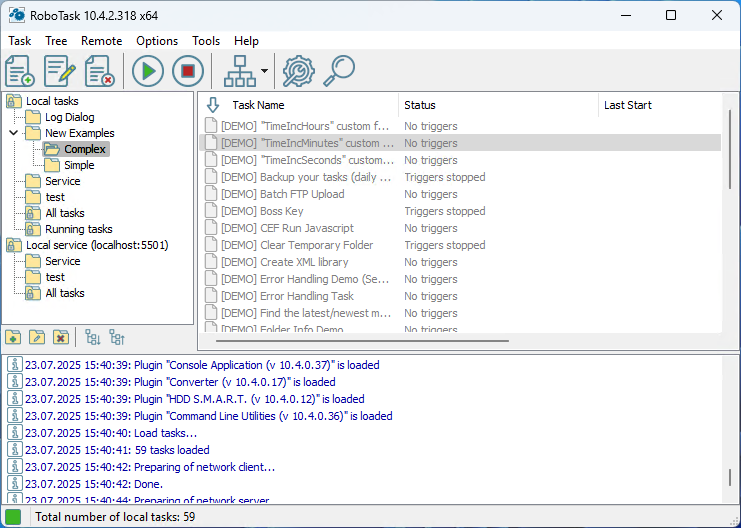Screen dimensions: 741x528
Task: Sort by the Status column header
Action: pos(420,105)
